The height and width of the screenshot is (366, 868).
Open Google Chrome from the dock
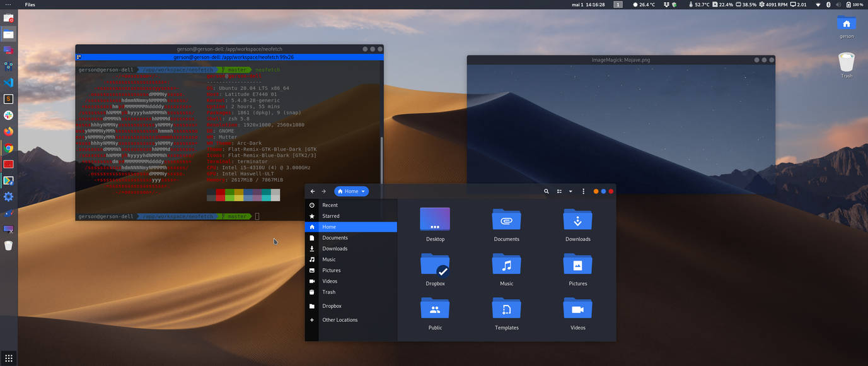click(x=9, y=148)
